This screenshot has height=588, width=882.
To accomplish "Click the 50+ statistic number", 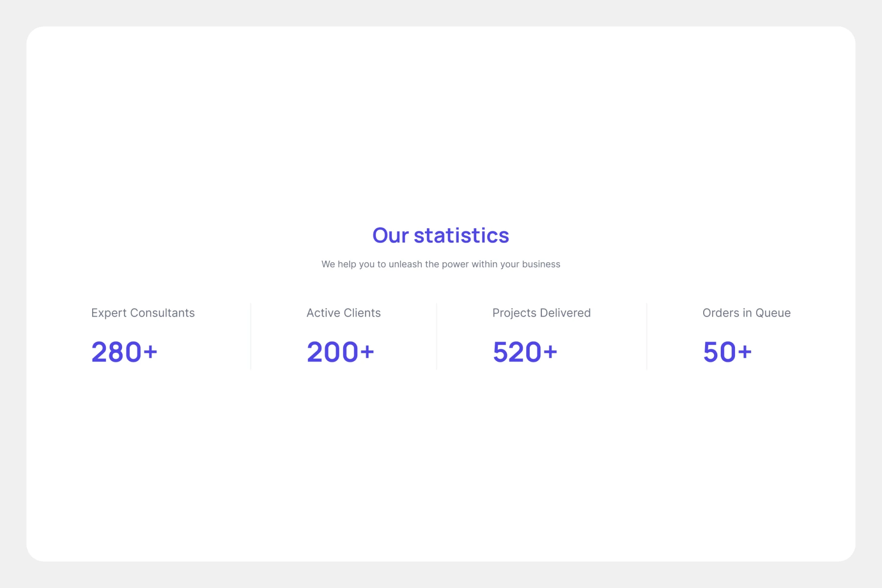I will 727,352.
